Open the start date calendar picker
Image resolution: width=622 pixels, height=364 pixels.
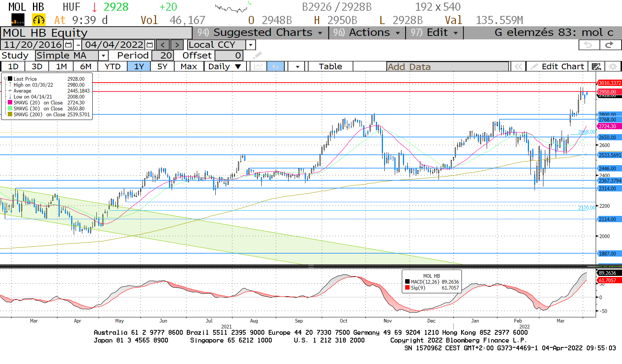point(69,45)
